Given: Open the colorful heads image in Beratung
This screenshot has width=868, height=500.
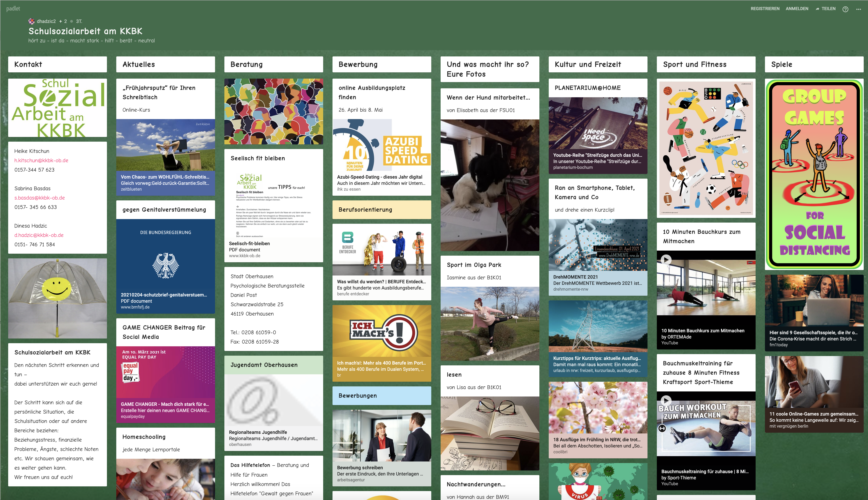Looking at the screenshot, I should pos(274,112).
